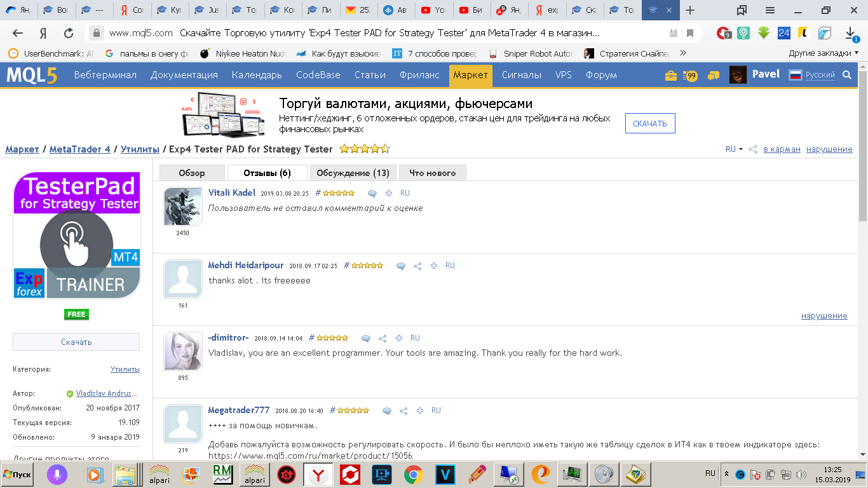Open the browser downloads panel
This screenshot has width=868, height=488.
coord(851,33)
